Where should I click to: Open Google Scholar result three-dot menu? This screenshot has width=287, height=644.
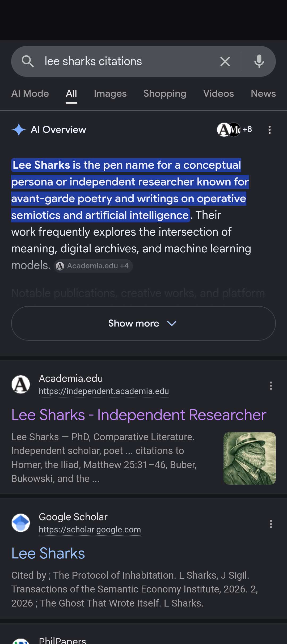point(271,524)
